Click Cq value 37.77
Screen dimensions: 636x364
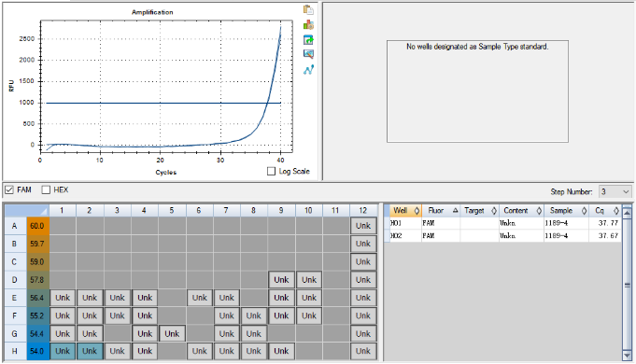pyautogui.click(x=608, y=223)
